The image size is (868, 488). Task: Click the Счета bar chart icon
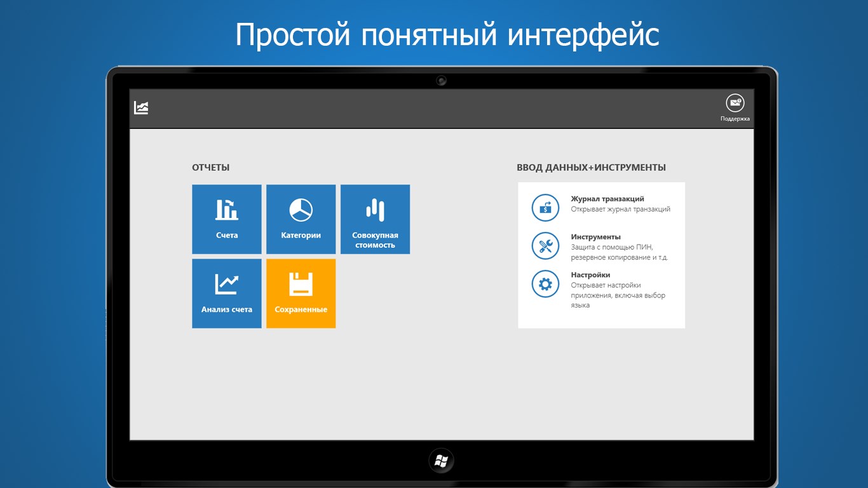(227, 208)
